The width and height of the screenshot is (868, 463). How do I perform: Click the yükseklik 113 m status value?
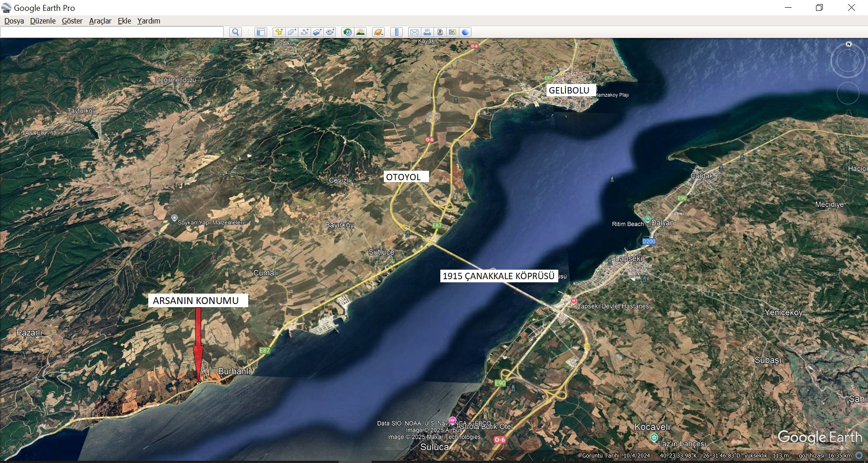766,456
